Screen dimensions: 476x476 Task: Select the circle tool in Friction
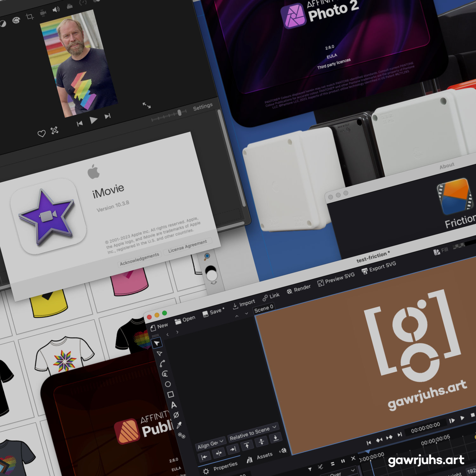tap(168, 384)
